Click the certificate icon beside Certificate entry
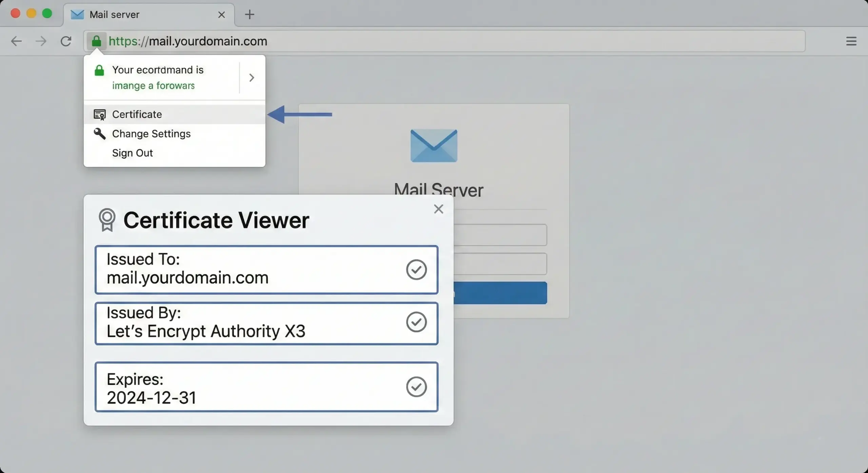The image size is (868, 473). click(99, 114)
